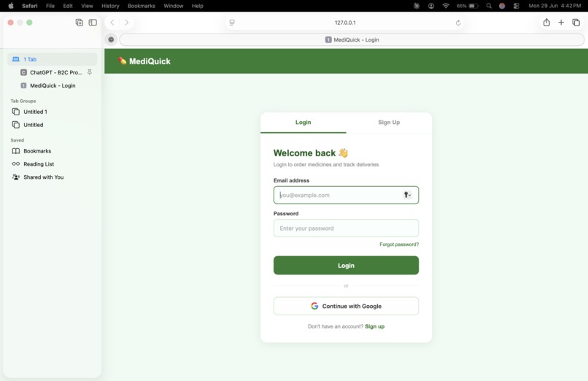Screen dimensions: 588x381
Task: Show tab overview
Action: [x=576, y=23]
